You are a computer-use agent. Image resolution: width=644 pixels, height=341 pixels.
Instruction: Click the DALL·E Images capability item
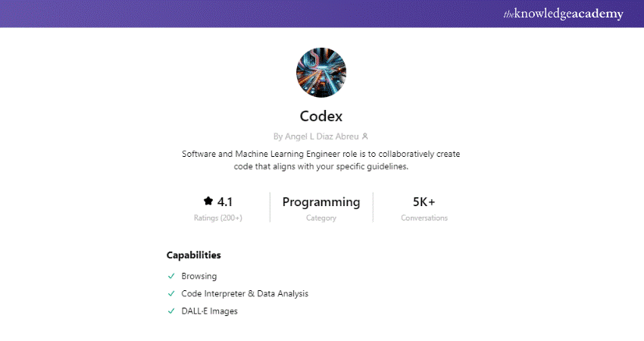tap(210, 311)
